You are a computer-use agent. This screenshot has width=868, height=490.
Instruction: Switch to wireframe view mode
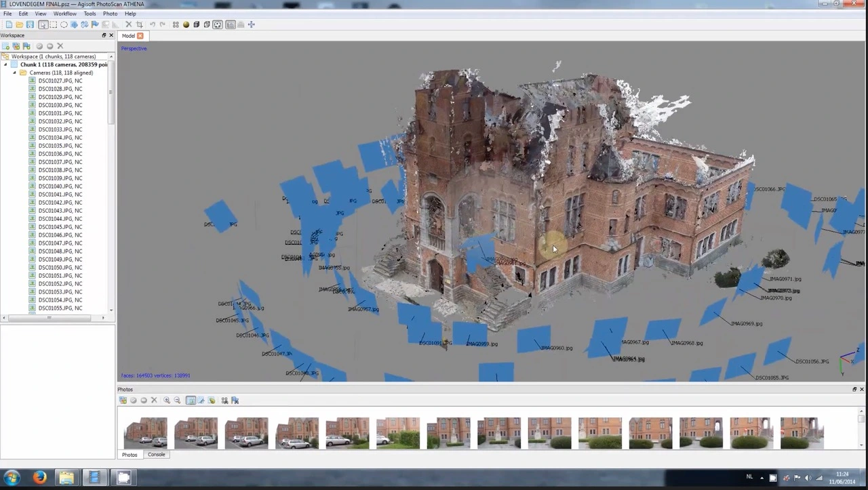point(207,24)
